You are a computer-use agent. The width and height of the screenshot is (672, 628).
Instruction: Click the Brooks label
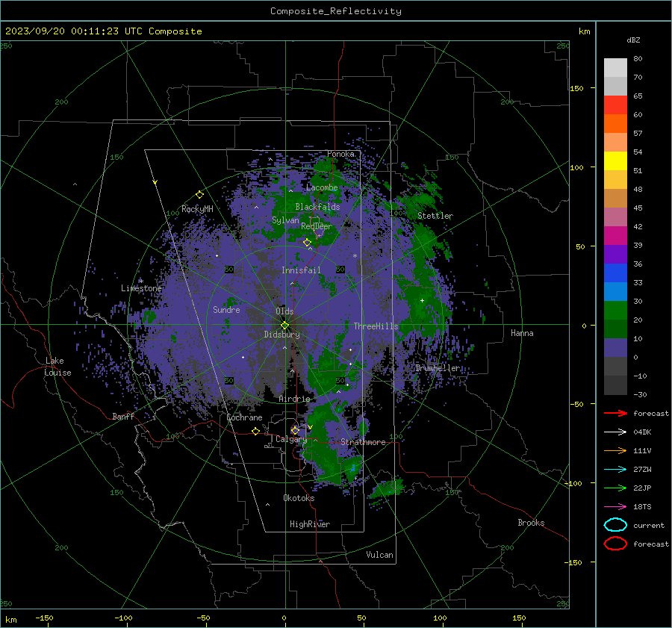[x=531, y=523]
